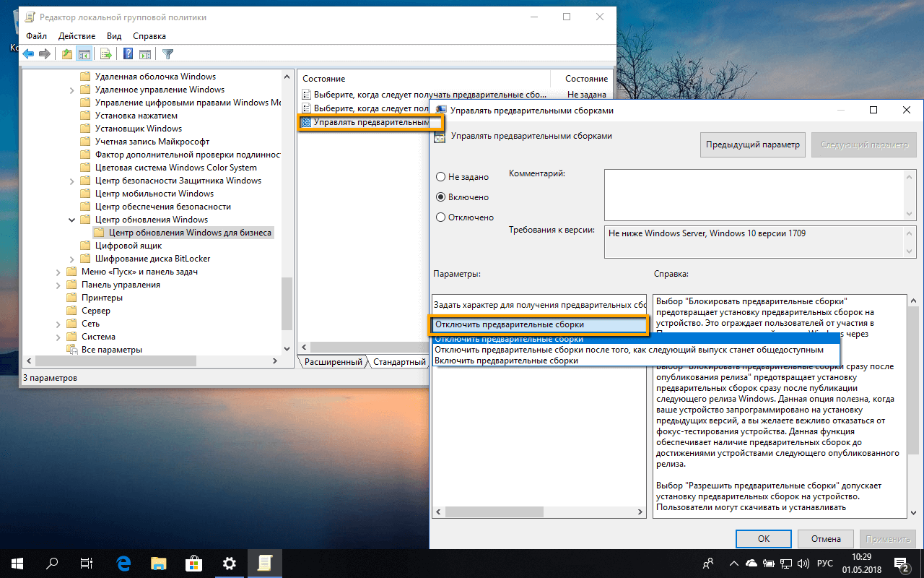This screenshot has height=578, width=924.
Task: Show hidden tray icons with the chevron
Action: (x=733, y=562)
